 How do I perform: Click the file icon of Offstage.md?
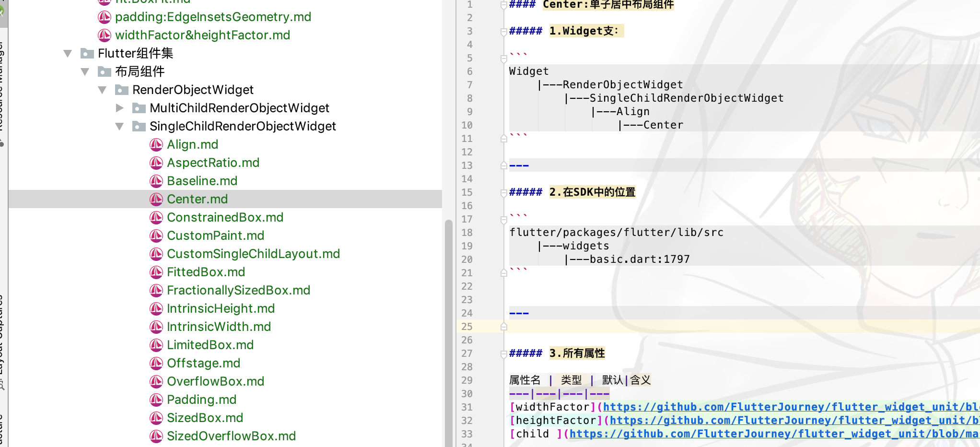click(156, 363)
